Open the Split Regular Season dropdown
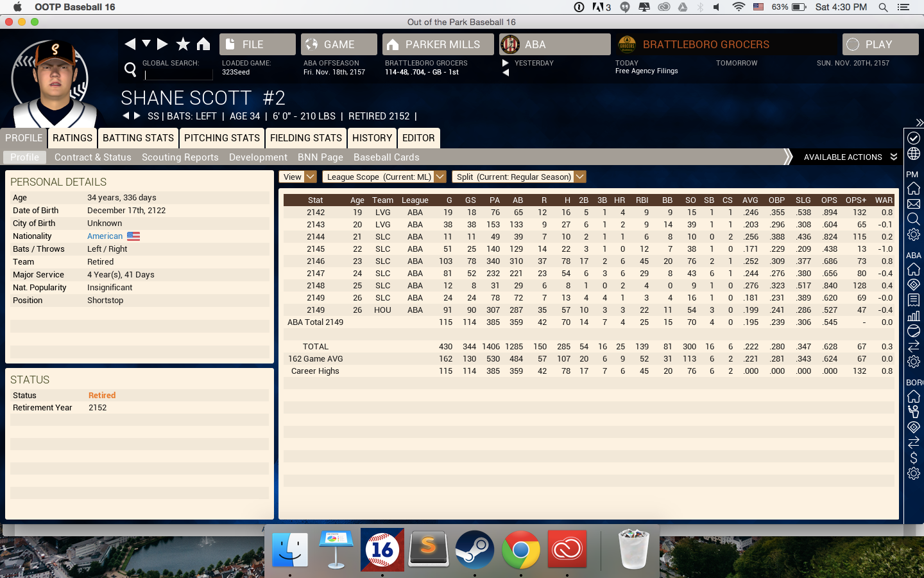 point(518,177)
